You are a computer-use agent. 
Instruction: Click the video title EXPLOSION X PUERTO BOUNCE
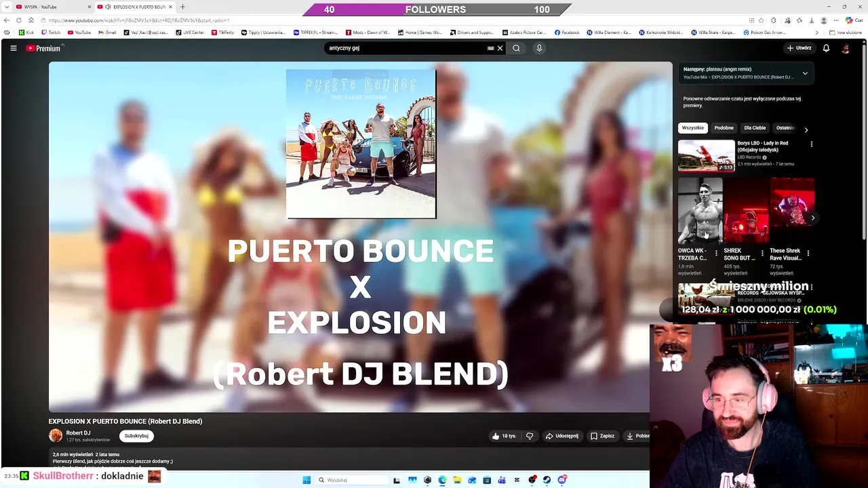[x=125, y=421]
